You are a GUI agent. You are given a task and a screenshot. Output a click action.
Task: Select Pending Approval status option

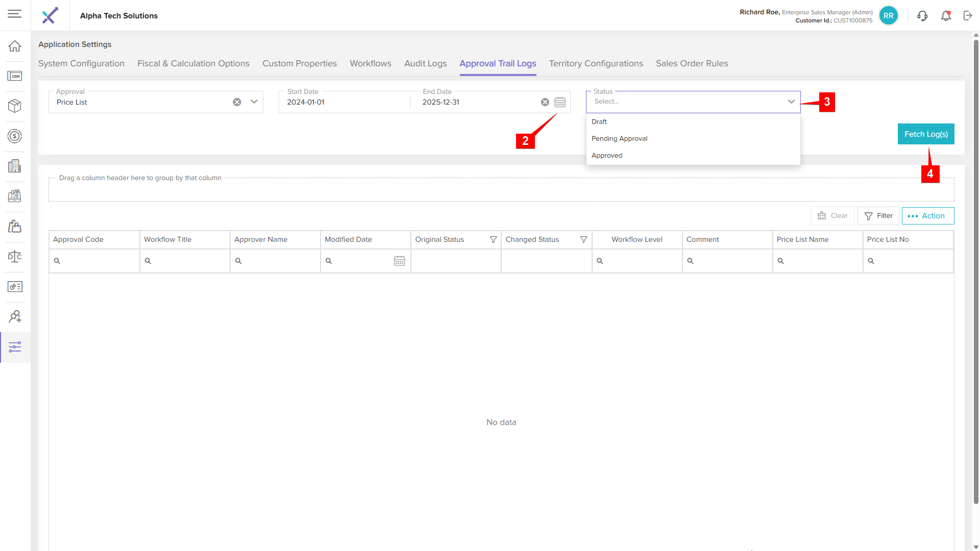619,138
